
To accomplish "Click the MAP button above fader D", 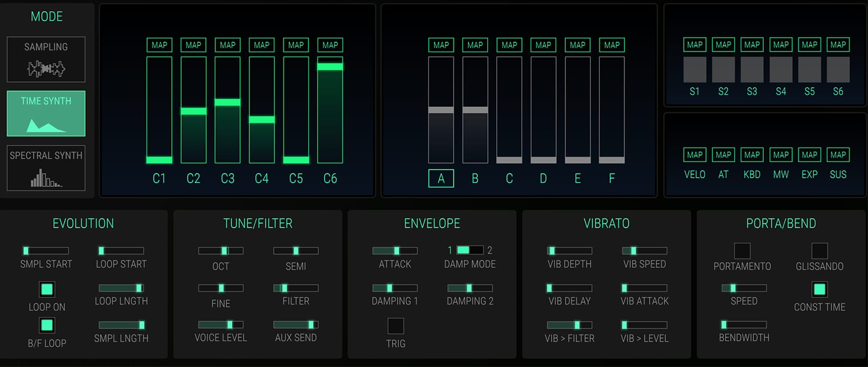I will (x=543, y=45).
